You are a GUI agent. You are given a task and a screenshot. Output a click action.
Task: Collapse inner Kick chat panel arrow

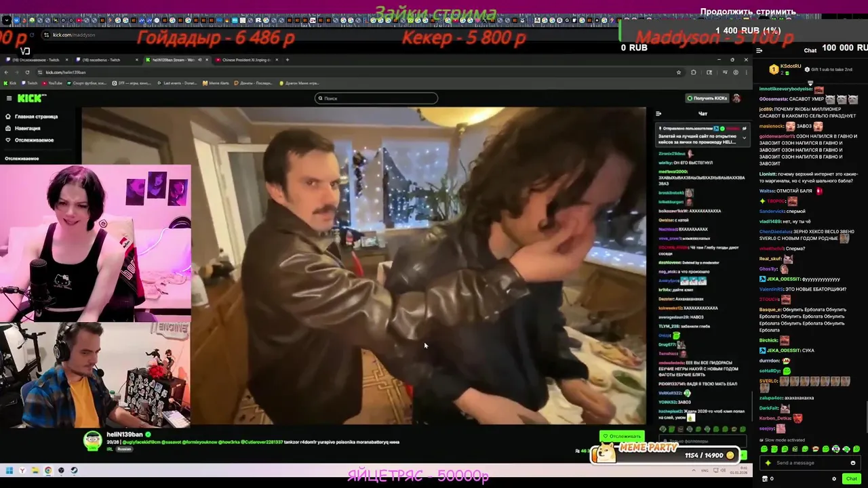pyautogui.click(x=658, y=114)
